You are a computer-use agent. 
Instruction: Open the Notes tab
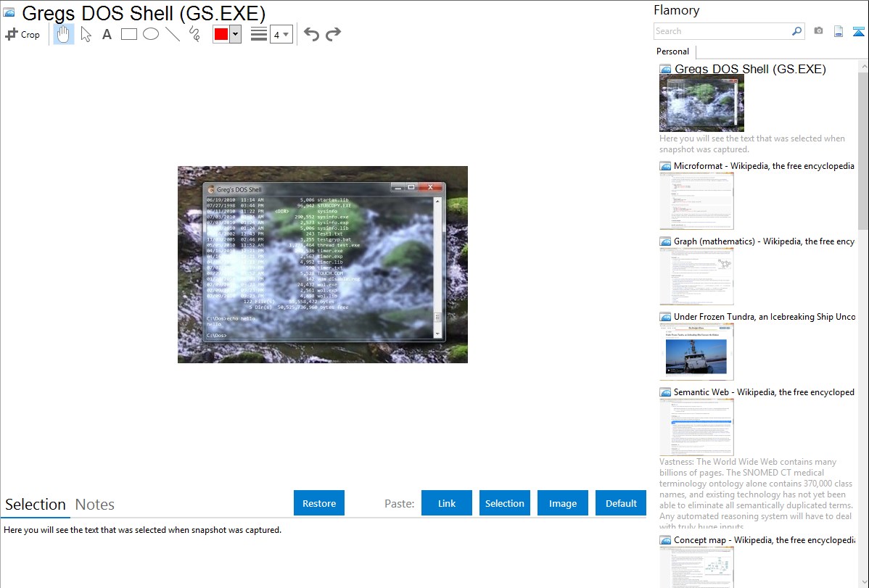95,505
